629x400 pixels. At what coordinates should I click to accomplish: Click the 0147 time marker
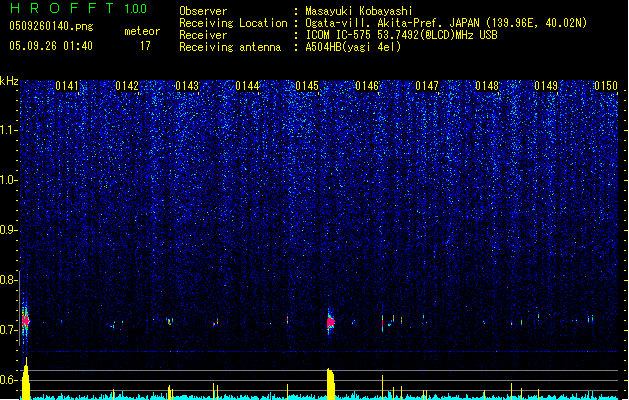pos(427,86)
